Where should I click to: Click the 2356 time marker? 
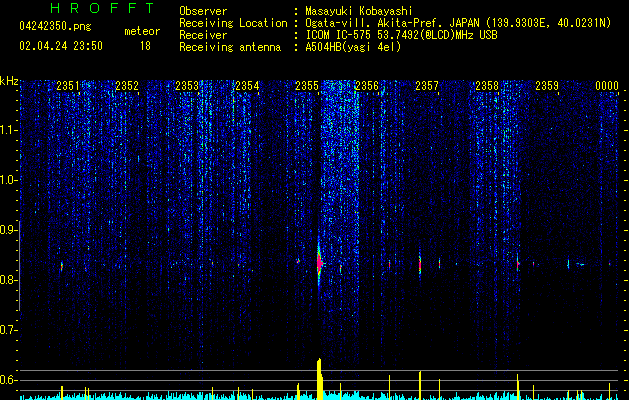367,86
